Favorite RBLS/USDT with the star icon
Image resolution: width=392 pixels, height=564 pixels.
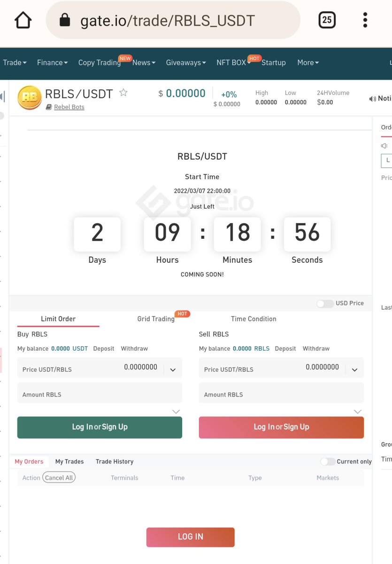click(123, 93)
